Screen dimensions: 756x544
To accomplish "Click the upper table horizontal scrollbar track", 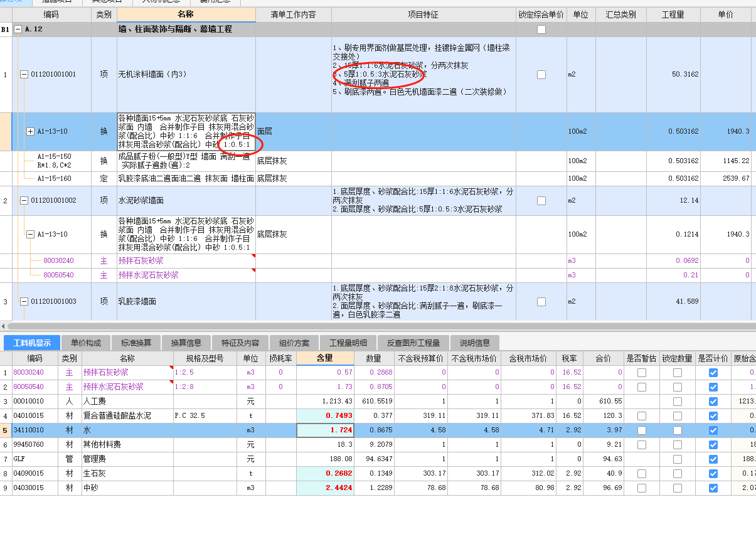I will point(381,326).
